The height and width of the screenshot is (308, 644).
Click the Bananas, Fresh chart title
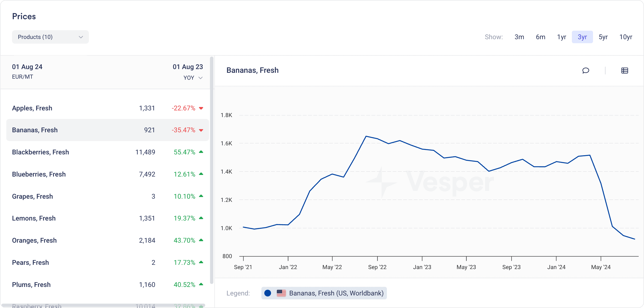252,70
